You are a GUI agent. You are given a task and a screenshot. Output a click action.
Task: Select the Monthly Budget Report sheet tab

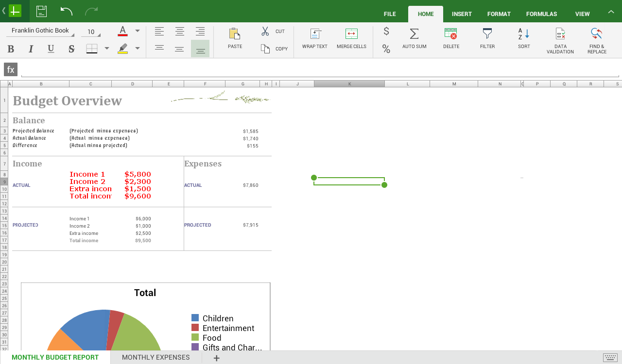pos(55,357)
